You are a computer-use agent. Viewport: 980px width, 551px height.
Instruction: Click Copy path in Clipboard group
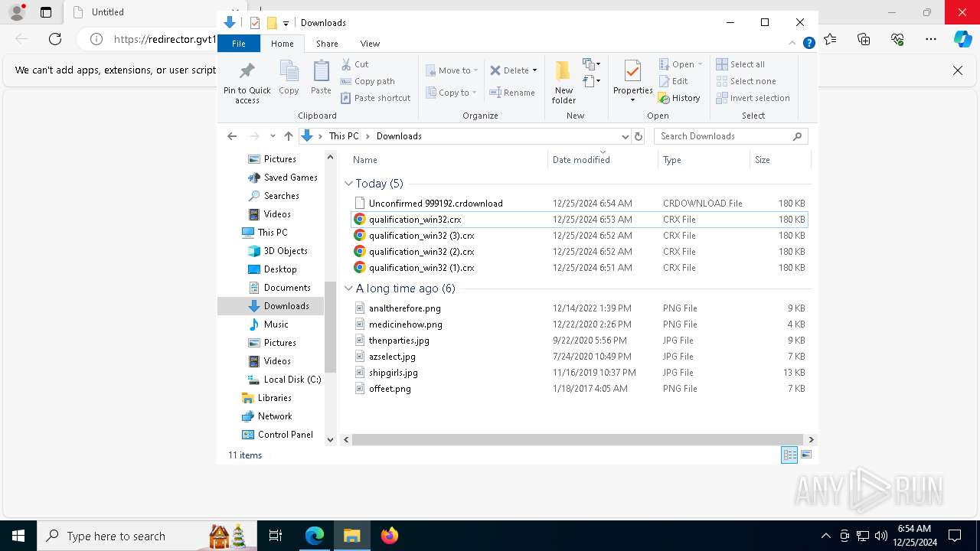367,81
